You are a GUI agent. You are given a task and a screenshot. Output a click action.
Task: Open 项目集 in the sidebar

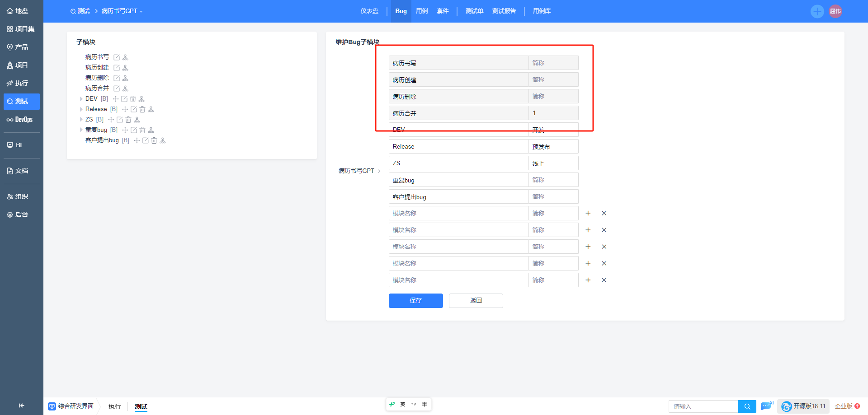click(x=22, y=29)
